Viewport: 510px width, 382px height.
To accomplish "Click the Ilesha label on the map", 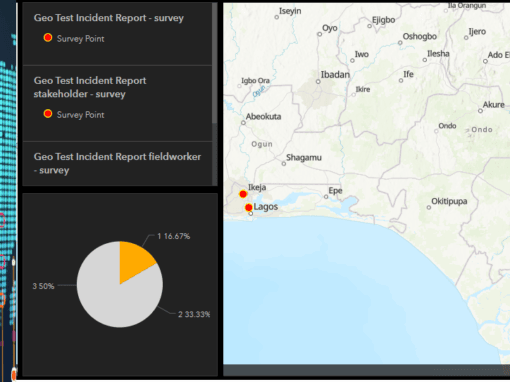I will click(x=438, y=54).
